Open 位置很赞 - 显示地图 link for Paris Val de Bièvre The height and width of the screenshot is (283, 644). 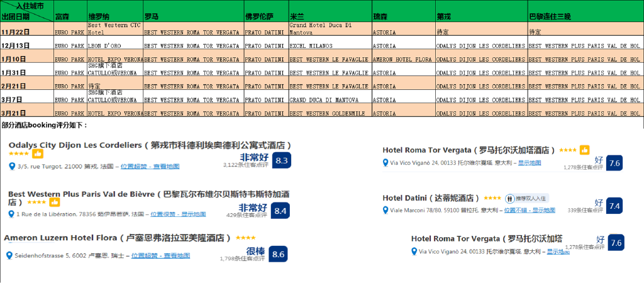pos(178,214)
